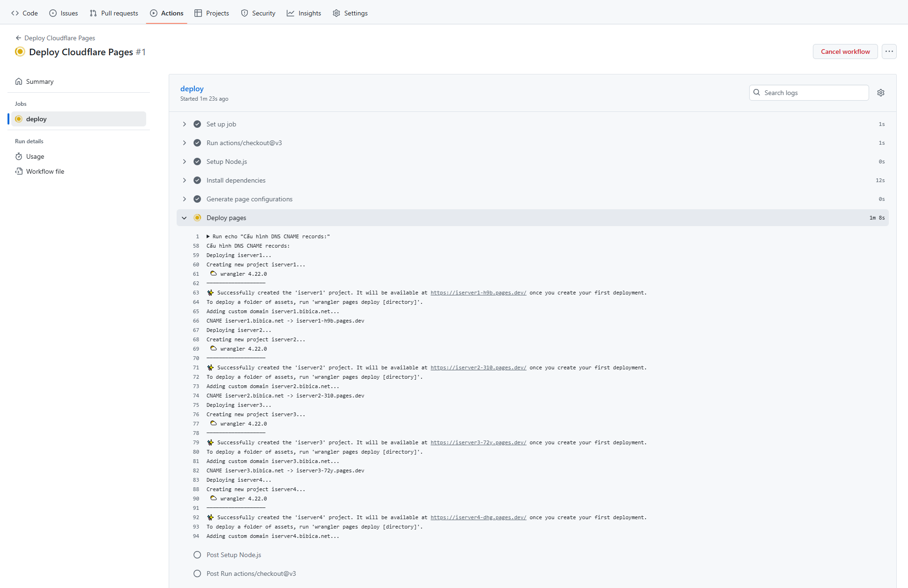908x588 pixels.
Task: Click 'CNAME iserver3.bibica.net' log line
Action: point(285,470)
